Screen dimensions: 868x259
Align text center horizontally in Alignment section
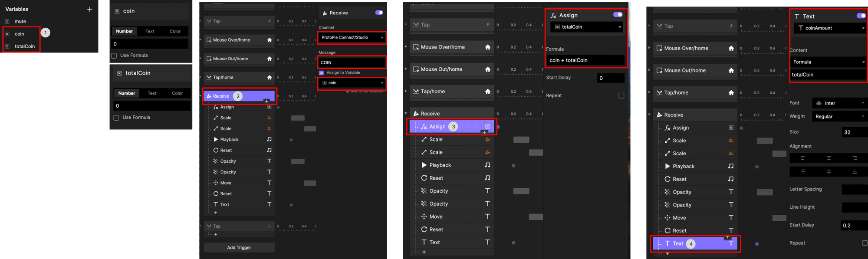click(x=829, y=158)
